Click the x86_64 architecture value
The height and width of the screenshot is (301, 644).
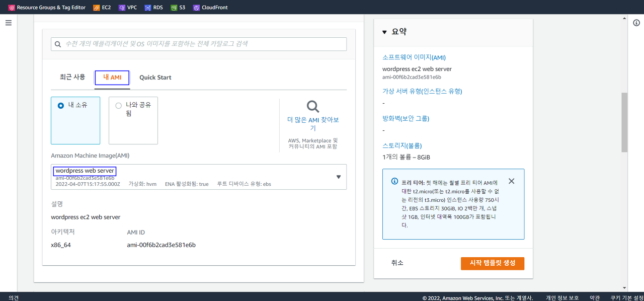click(61, 245)
